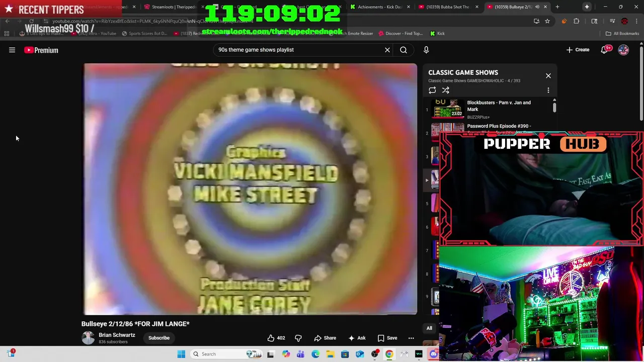The height and width of the screenshot is (362, 644).
Task: Open Sports Scores Bot bookmark
Action: pos(144,34)
